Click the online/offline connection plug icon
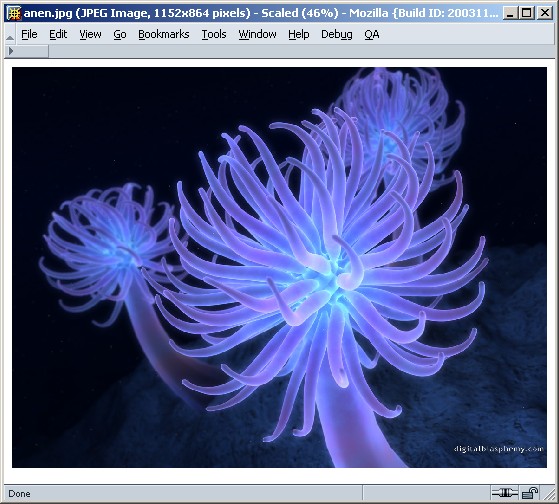 [x=504, y=493]
